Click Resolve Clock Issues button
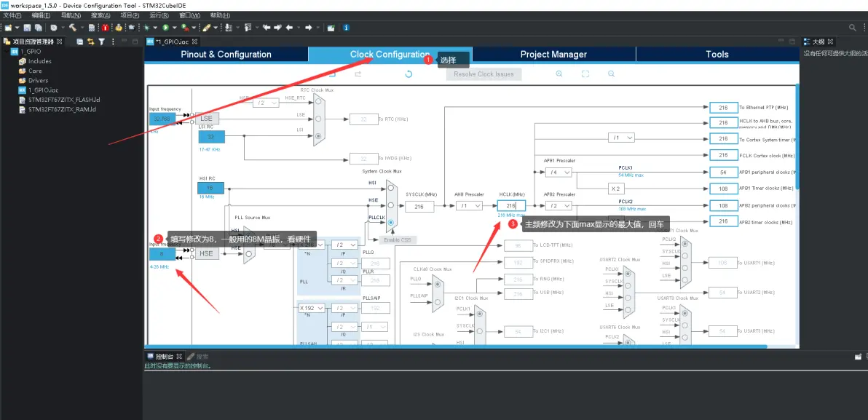868x420 pixels. tap(484, 74)
